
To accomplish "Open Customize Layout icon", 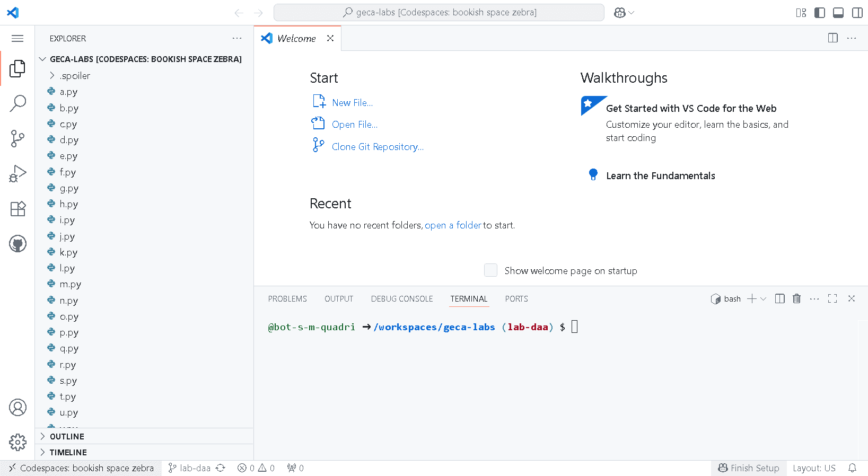I will pyautogui.click(x=801, y=13).
